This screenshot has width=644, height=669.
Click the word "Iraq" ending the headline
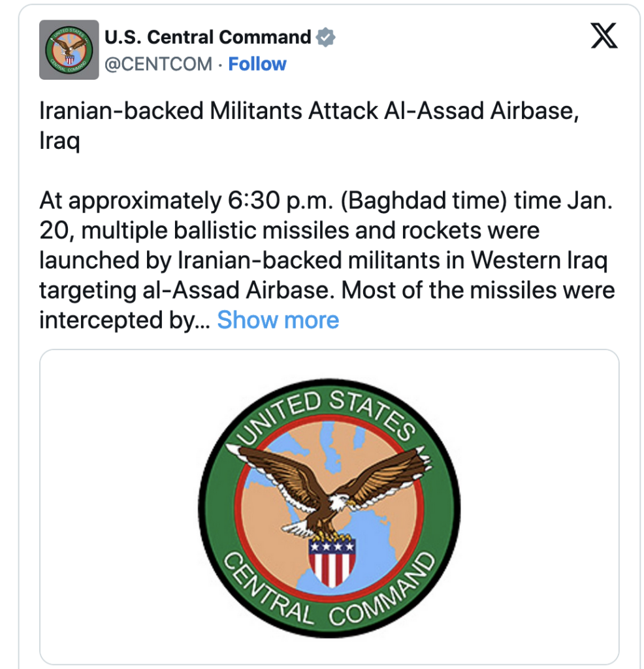[59, 142]
